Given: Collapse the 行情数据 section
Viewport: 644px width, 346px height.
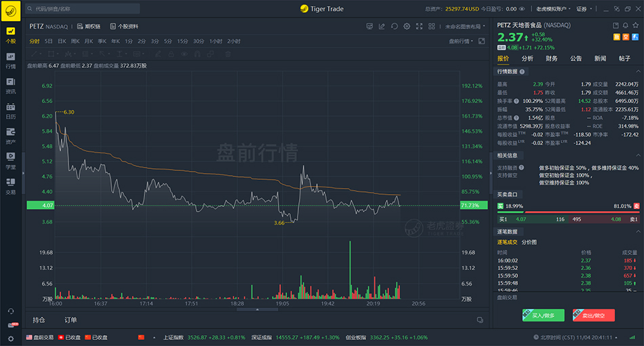Looking at the screenshot, I should click(638, 71).
